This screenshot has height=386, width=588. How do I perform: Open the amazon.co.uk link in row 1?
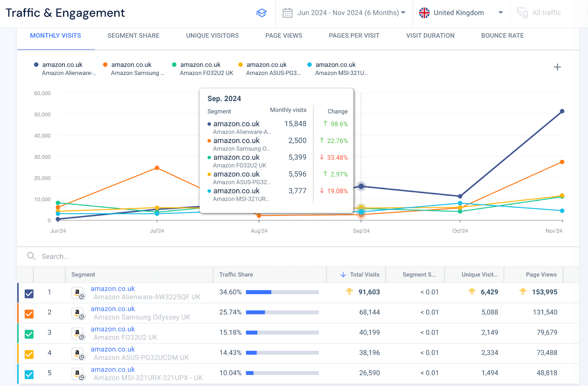pyautogui.click(x=112, y=288)
